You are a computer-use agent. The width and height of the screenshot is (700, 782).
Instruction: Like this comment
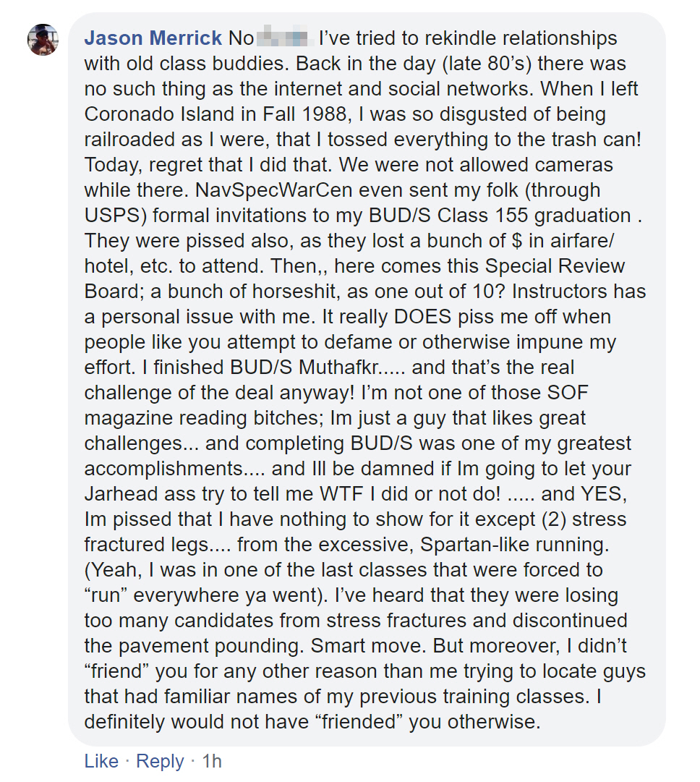tap(101, 761)
